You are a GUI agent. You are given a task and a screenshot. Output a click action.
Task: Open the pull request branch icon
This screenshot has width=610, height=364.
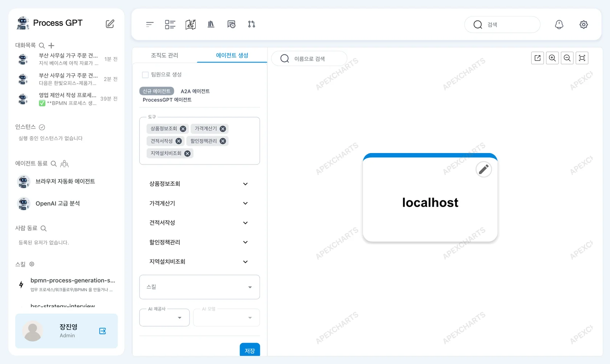[x=252, y=24]
